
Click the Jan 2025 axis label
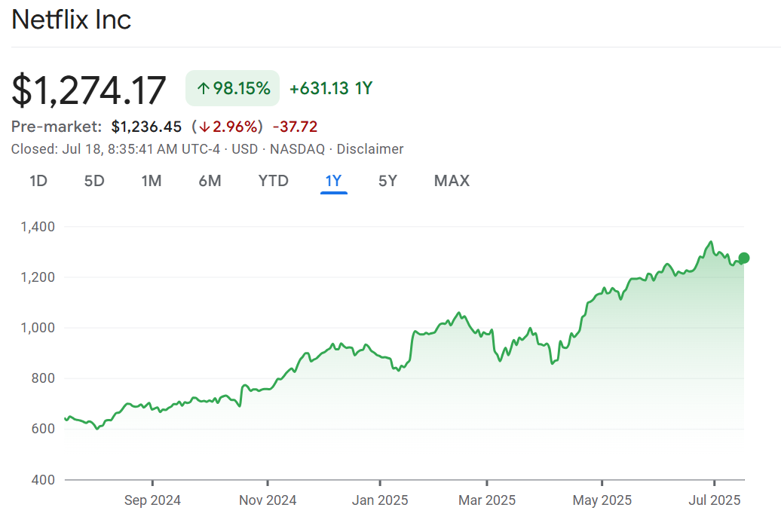[x=380, y=500]
